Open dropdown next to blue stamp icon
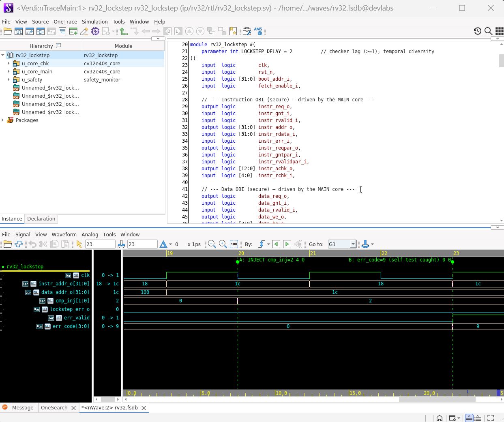 (x=372, y=244)
